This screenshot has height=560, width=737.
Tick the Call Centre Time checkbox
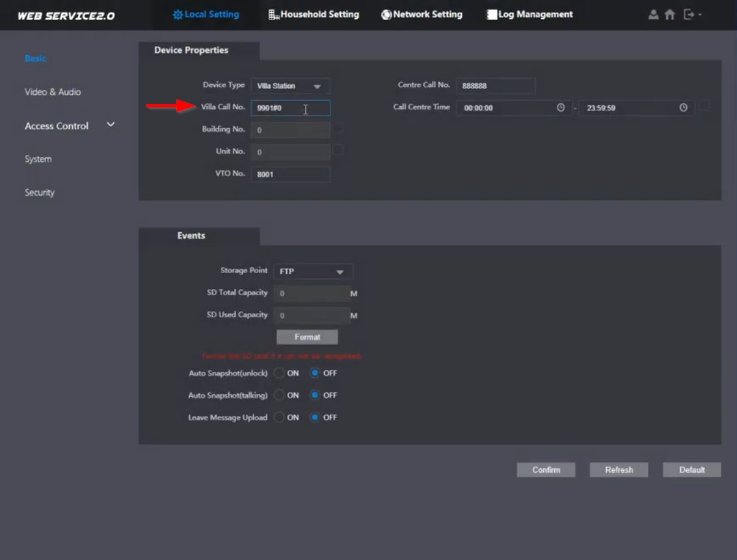pyautogui.click(x=704, y=106)
